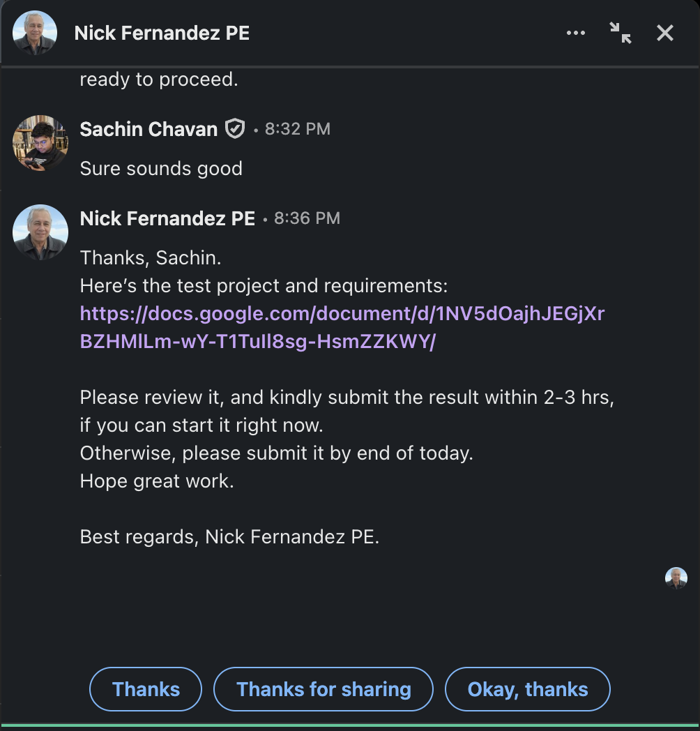
Task: Click the 8:32 PM message timestamp
Action: (297, 129)
